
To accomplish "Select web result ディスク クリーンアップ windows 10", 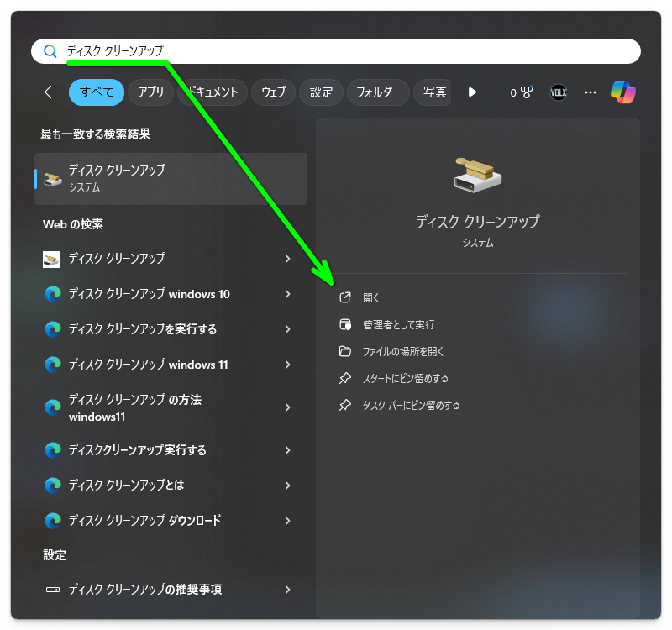I will pyautogui.click(x=150, y=294).
